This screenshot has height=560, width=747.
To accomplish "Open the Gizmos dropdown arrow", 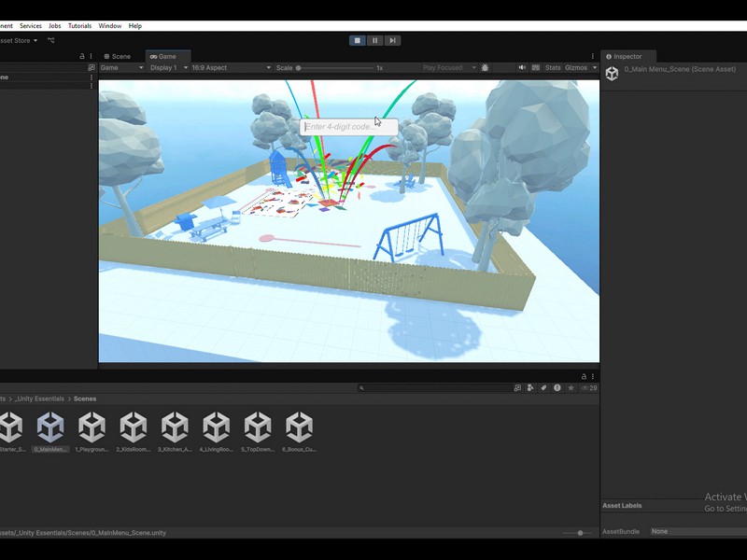I will click(x=595, y=68).
